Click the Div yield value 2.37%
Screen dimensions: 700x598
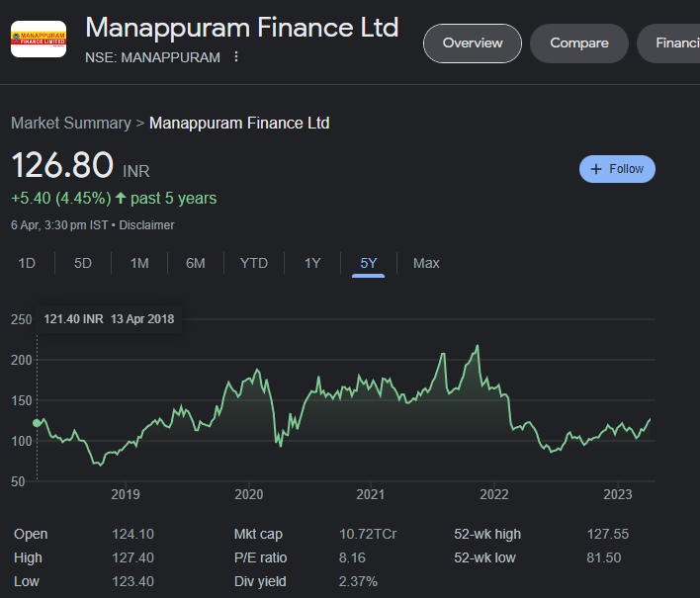point(358,581)
